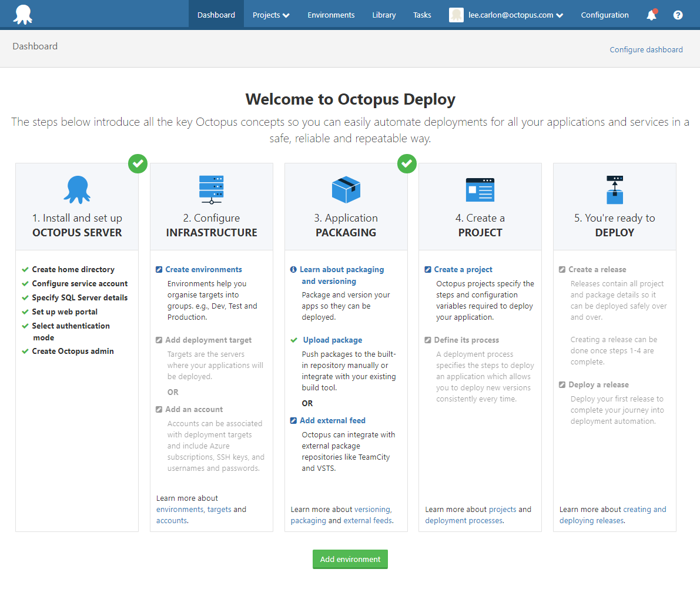
Task: Click the tick beside Set up web portal
Action: (x=25, y=312)
